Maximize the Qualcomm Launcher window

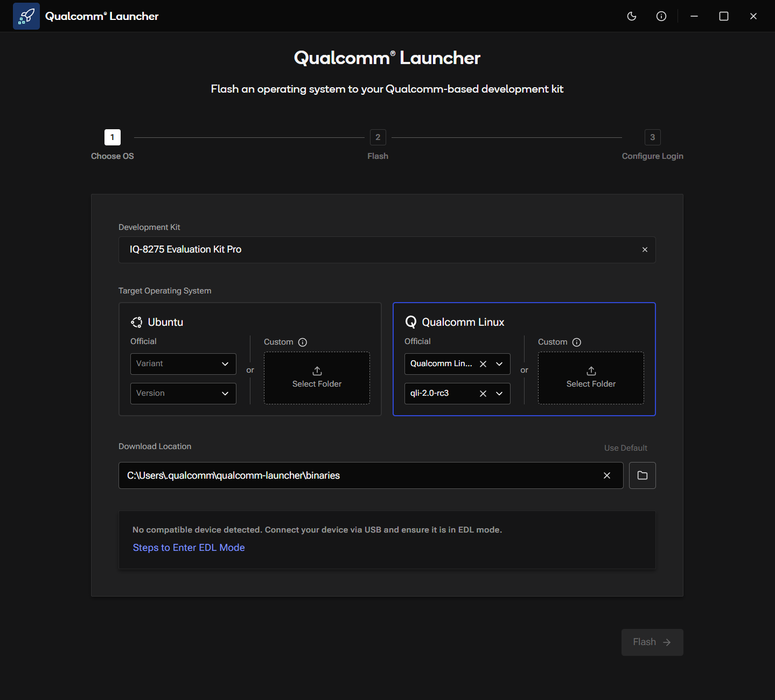coord(724,16)
